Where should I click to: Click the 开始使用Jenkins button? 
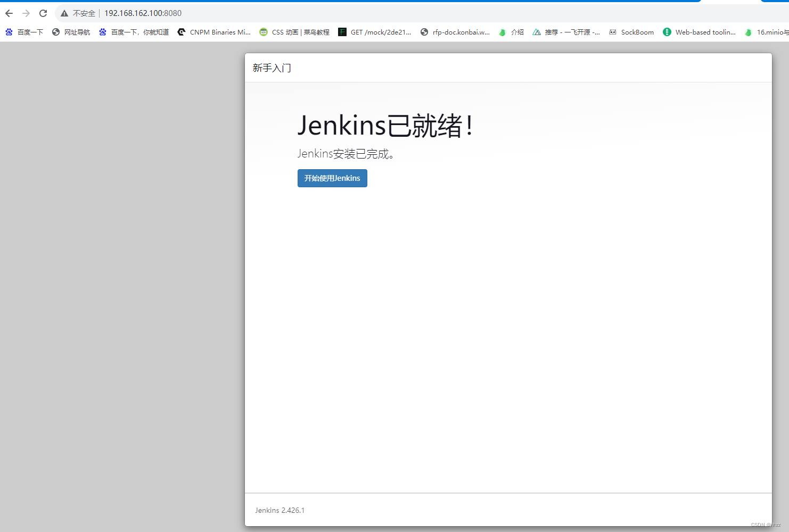click(332, 178)
